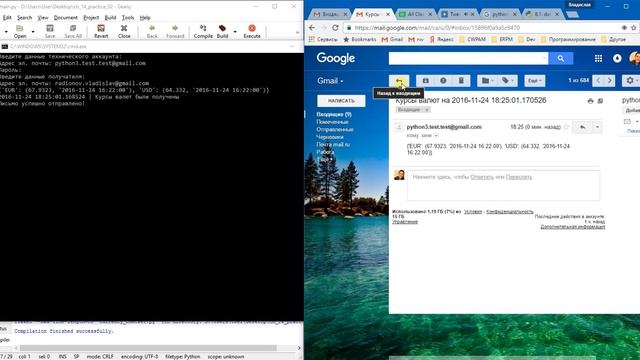Open the Входящие (9) folder
This screenshot has height=360, width=640.
[334, 114]
